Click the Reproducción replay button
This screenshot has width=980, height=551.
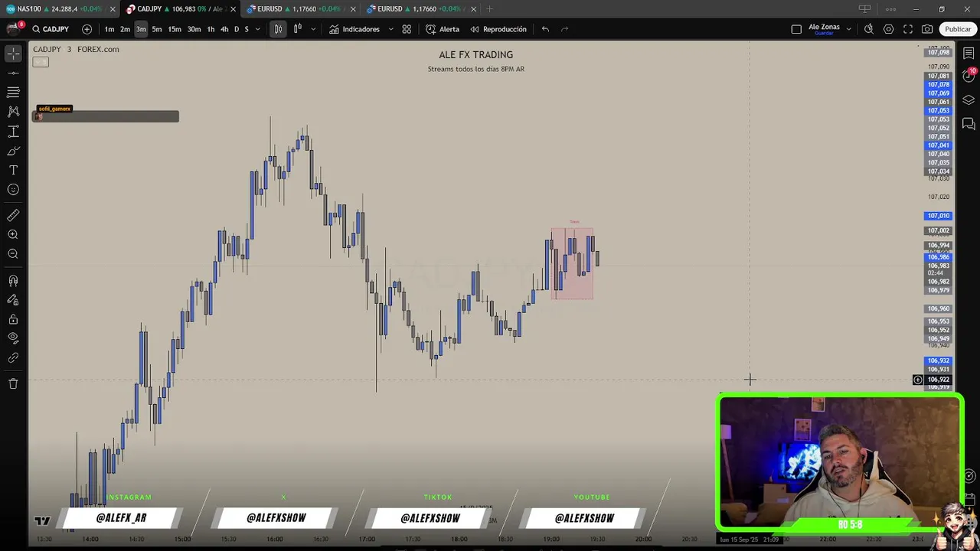pos(498,29)
